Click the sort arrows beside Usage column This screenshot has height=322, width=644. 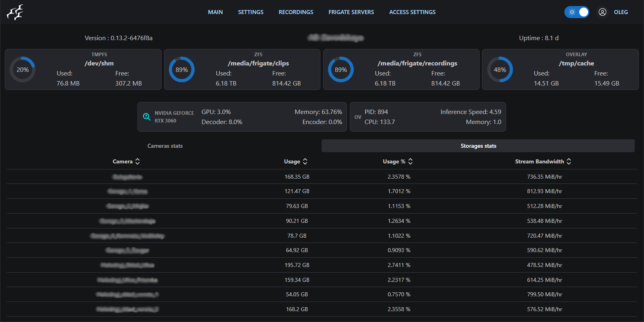[x=305, y=161]
